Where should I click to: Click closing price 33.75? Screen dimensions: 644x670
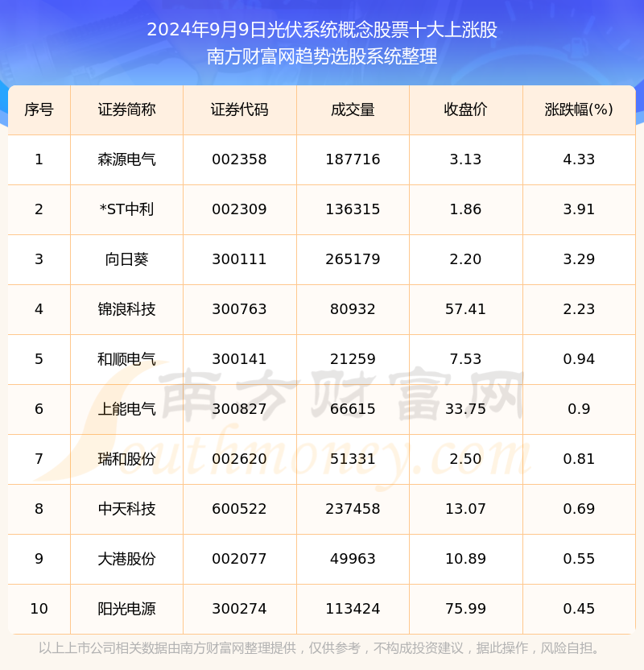click(465, 409)
